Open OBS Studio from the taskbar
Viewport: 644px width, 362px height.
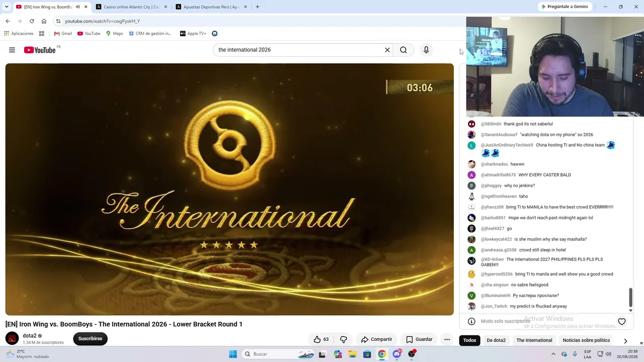(x=412, y=354)
